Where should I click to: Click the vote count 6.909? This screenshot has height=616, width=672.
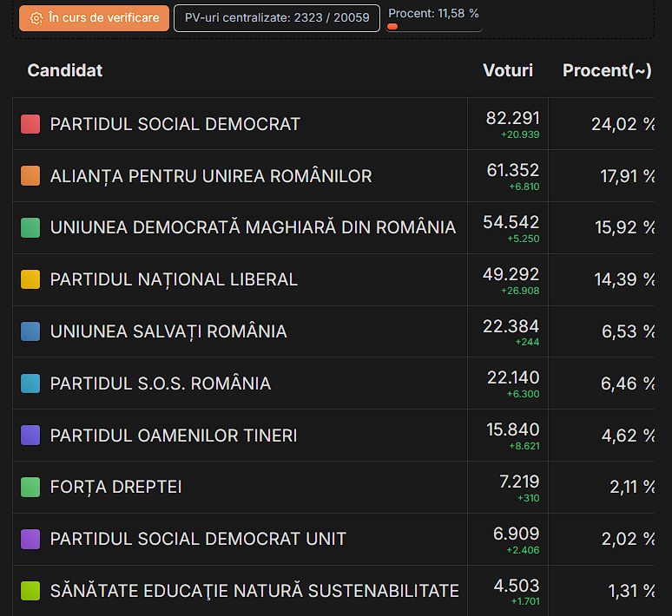pyautogui.click(x=516, y=534)
